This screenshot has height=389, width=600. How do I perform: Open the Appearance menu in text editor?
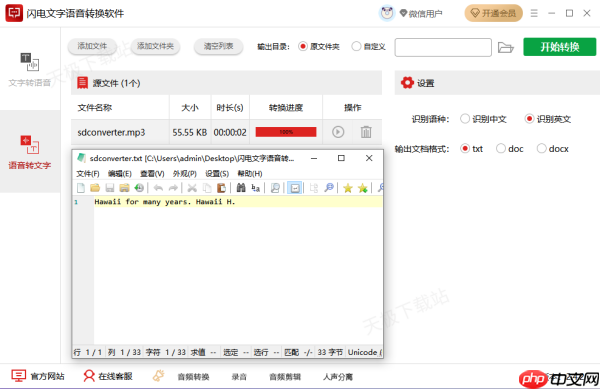click(x=185, y=174)
